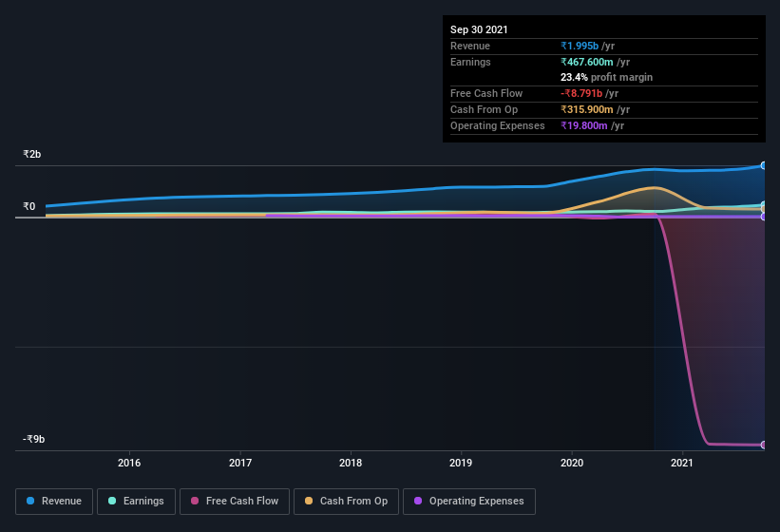780x532 pixels.
Task: Click the 2018 x-axis label
Action: [351, 463]
